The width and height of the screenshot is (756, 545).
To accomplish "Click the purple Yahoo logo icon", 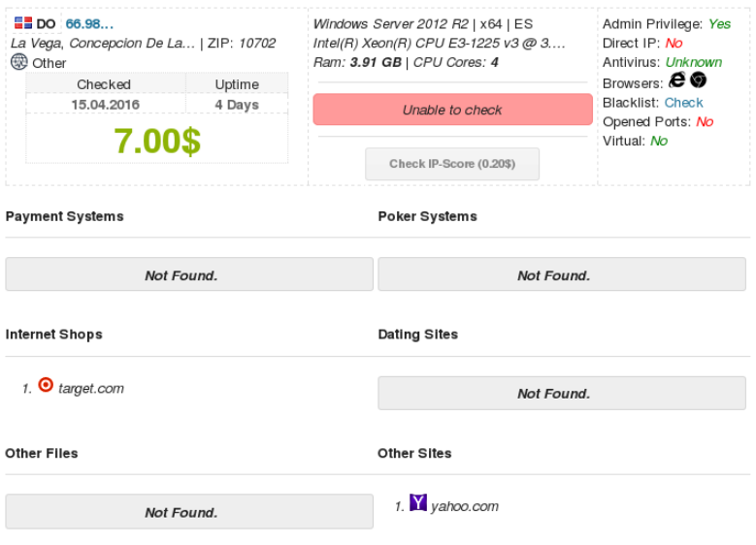I will pyautogui.click(x=418, y=502).
